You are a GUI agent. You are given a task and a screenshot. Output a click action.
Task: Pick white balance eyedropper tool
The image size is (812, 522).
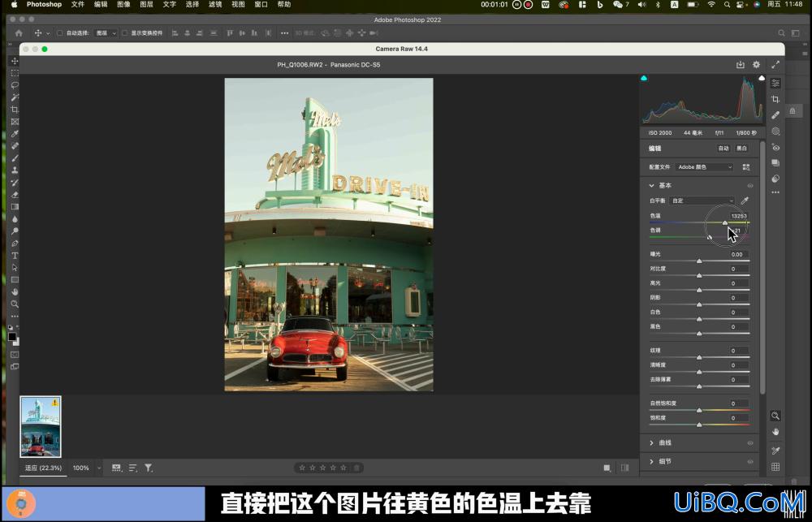tap(745, 201)
